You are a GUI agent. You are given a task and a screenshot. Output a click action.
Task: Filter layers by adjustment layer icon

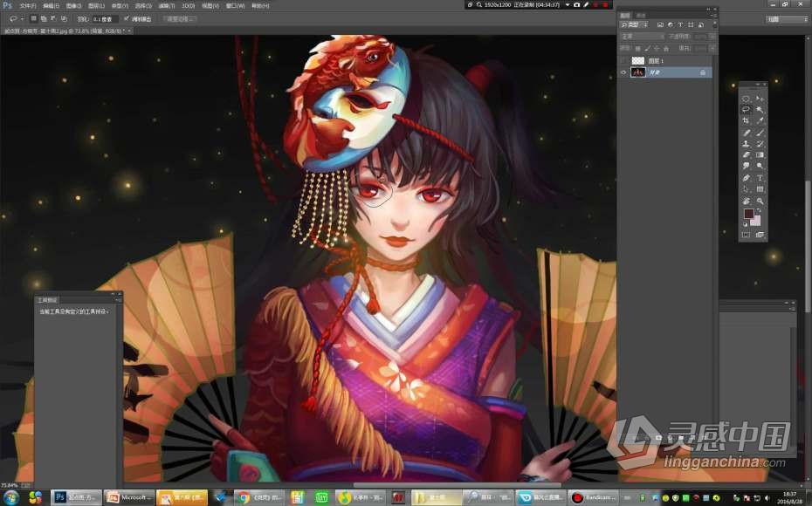pyautogui.click(x=671, y=24)
